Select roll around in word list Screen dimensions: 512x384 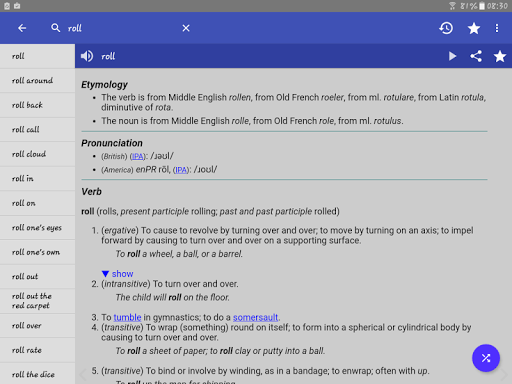point(37,81)
